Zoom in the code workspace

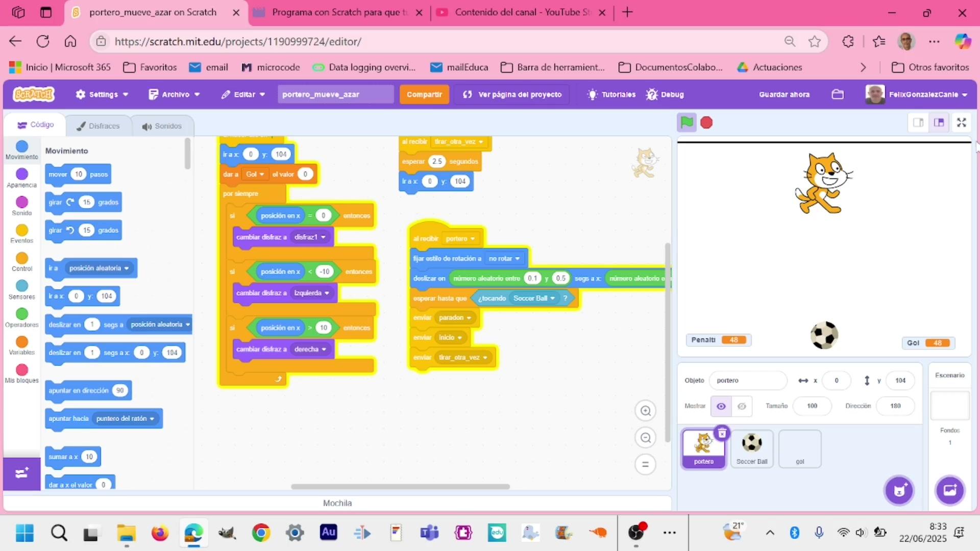pyautogui.click(x=645, y=411)
